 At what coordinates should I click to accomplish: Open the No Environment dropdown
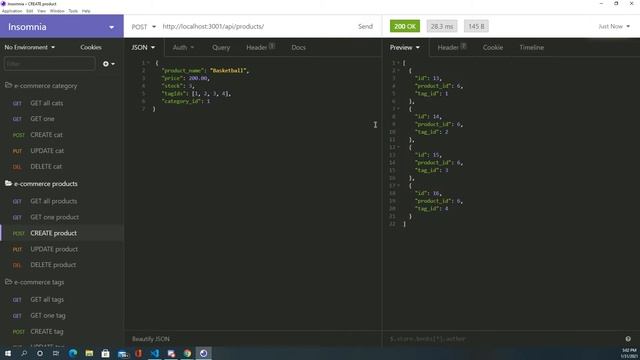pyautogui.click(x=29, y=47)
